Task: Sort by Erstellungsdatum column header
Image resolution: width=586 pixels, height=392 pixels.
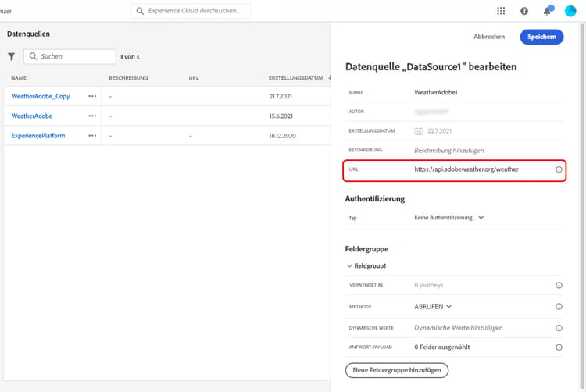Action: click(x=295, y=77)
